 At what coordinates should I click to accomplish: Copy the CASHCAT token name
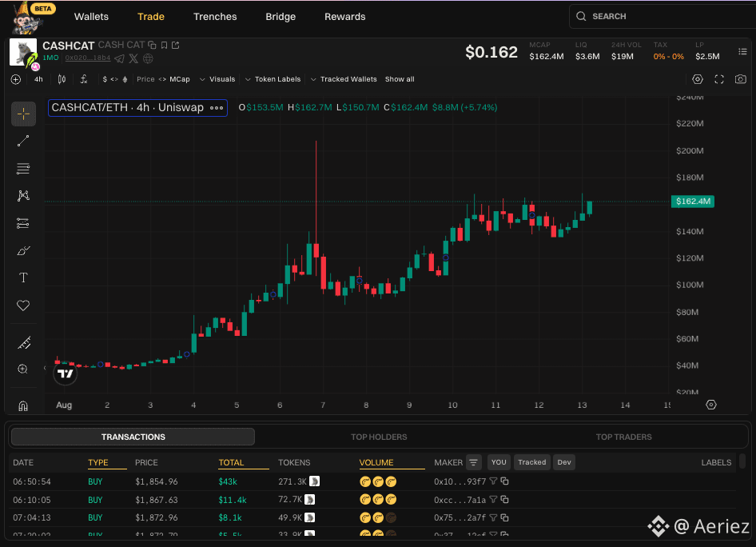pyautogui.click(x=152, y=45)
